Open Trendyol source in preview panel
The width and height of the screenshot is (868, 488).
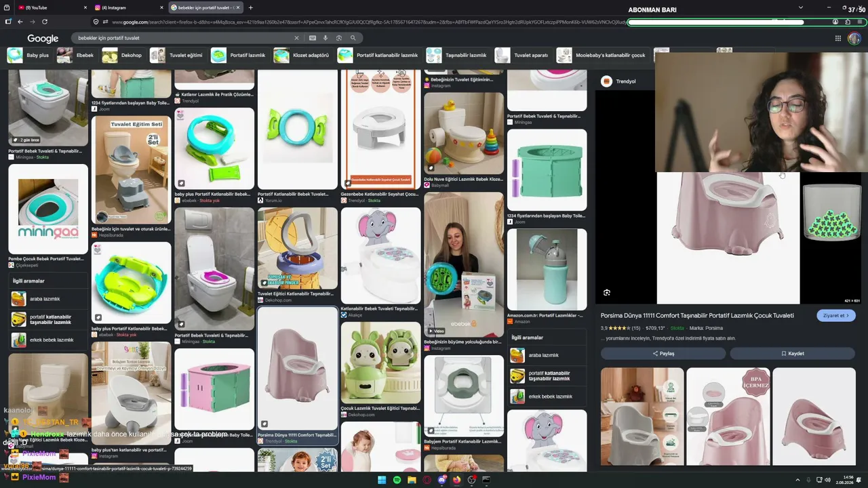(618, 81)
